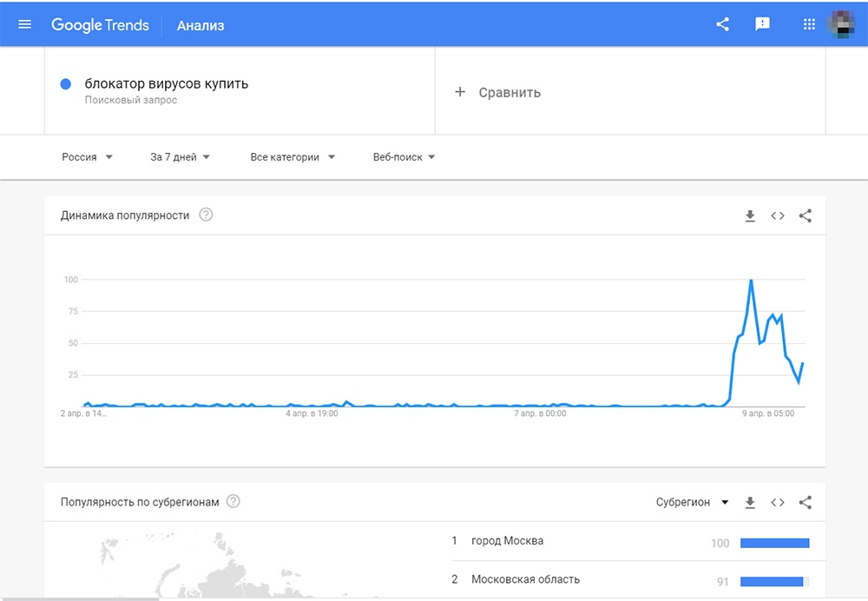Open the Google apps grid
Screen dimensions: 868x601
point(809,24)
